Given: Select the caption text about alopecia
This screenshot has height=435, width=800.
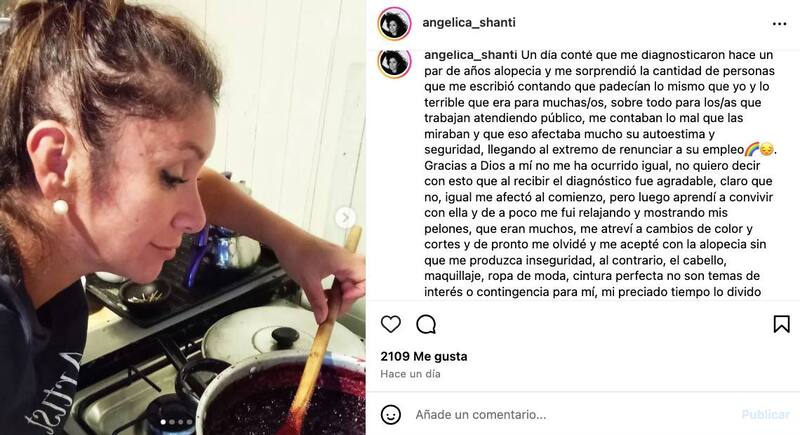Looking at the screenshot, I should click(598, 173).
